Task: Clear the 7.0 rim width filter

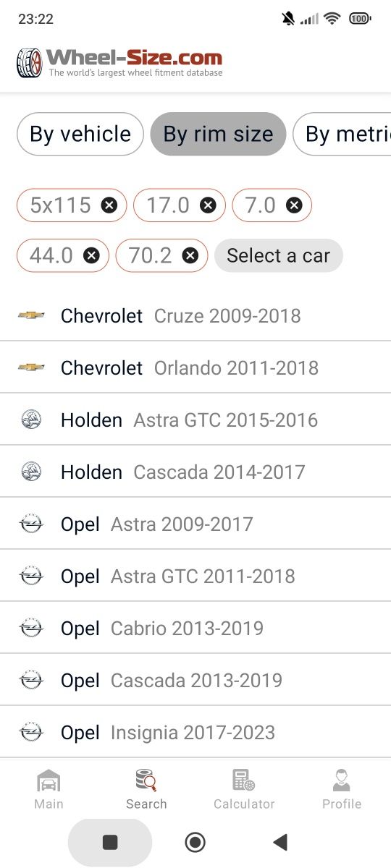Action: (x=294, y=205)
